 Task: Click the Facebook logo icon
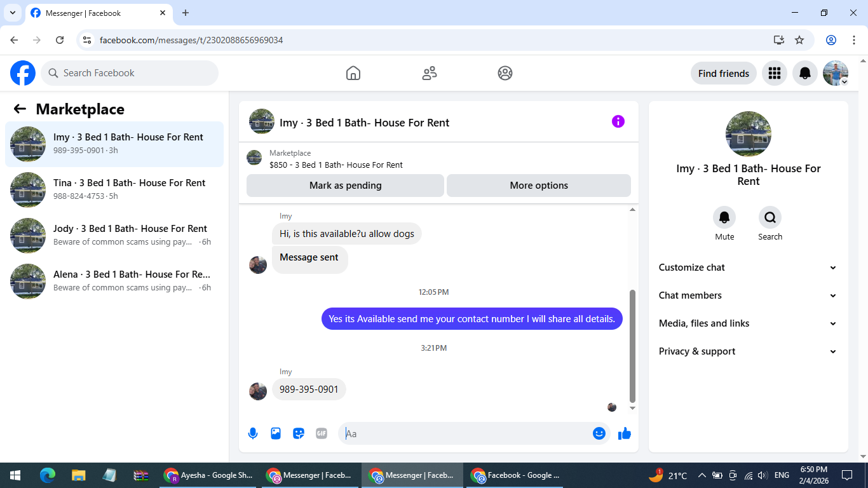(x=23, y=73)
